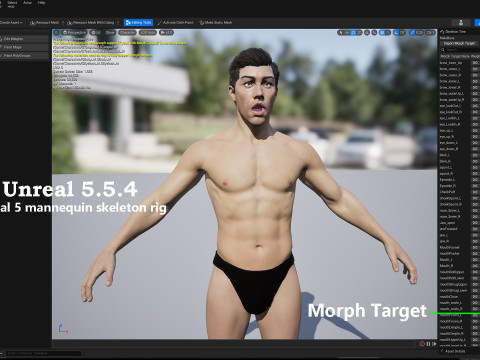Choose the rotate gizmo icon
This screenshot has width=480, height=360.
point(353,32)
